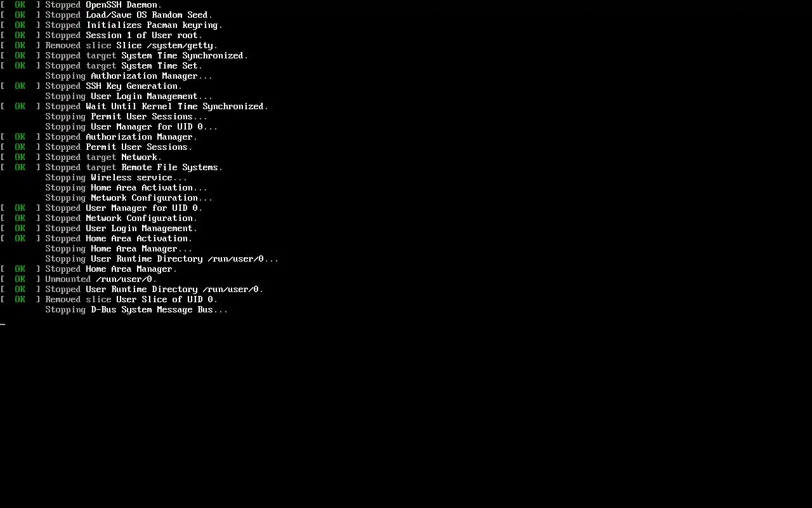Click 'Stopping Network Configuration...' line
Viewport: 812px width, 508px height.
tap(129, 198)
